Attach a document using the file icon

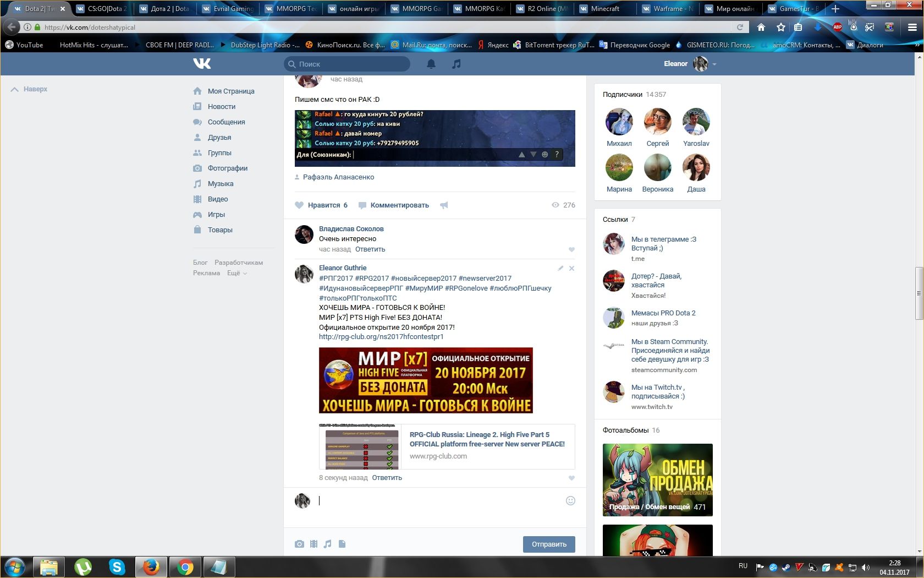[342, 544]
